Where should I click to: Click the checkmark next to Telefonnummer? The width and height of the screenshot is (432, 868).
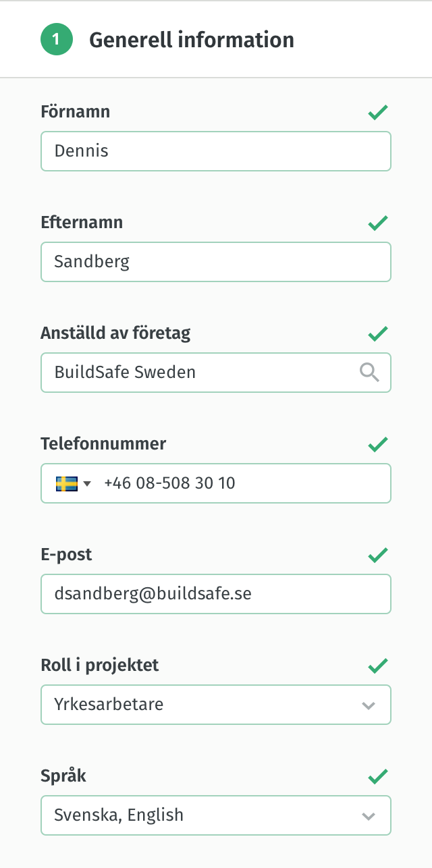coord(378,444)
